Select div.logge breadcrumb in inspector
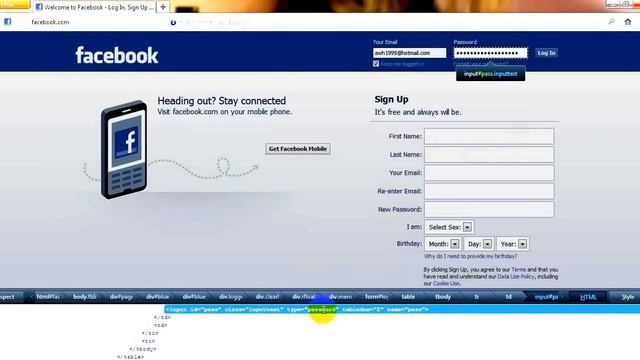The height and width of the screenshot is (360, 640). point(231,297)
